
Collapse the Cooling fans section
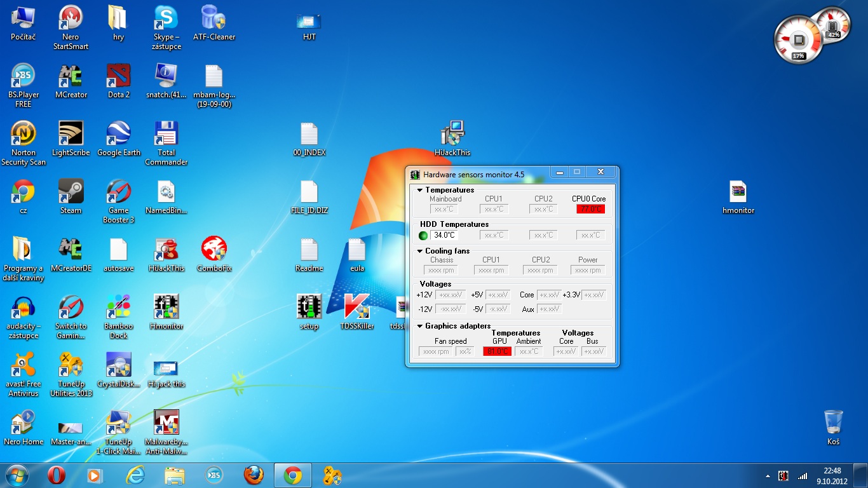(420, 251)
